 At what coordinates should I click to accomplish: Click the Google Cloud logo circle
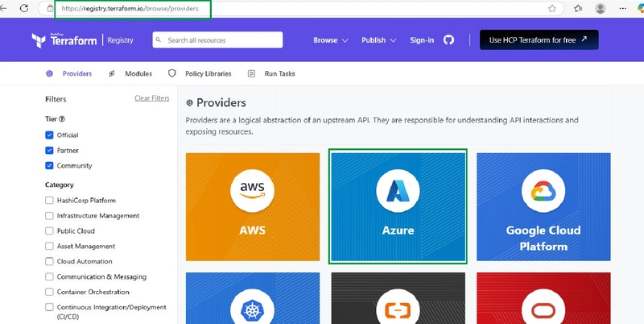[x=543, y=191]
